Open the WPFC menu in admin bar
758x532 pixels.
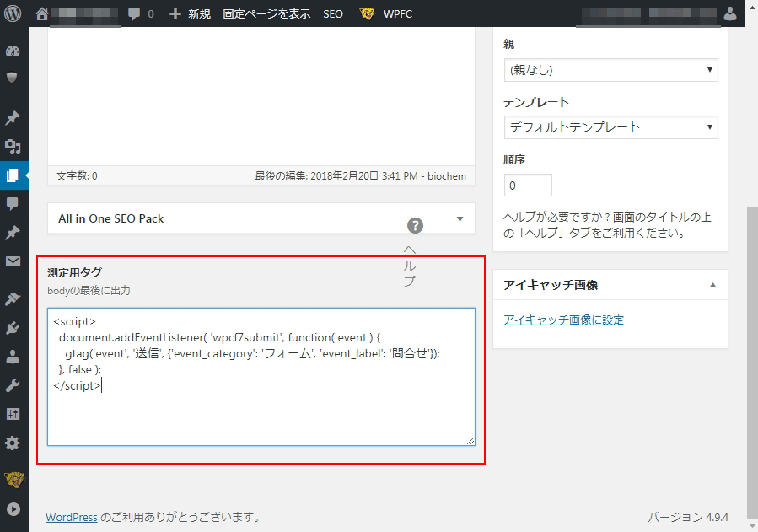click(x=386, y=14)
